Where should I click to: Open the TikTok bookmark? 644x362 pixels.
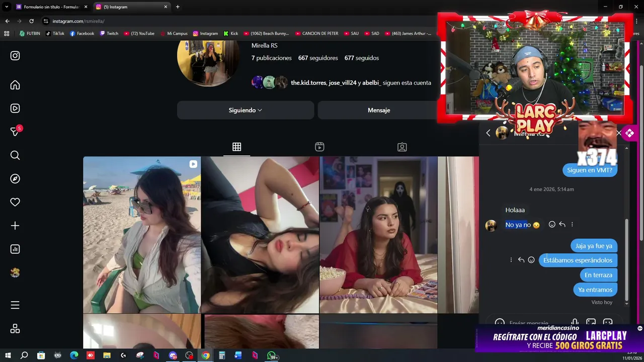click(x=55, y=34)
